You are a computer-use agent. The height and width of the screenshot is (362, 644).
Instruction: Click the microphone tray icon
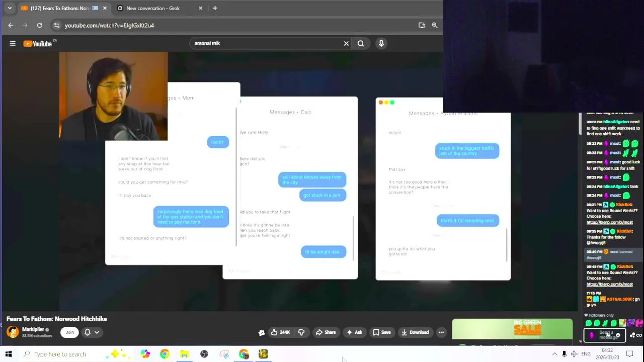coord(564,354)
